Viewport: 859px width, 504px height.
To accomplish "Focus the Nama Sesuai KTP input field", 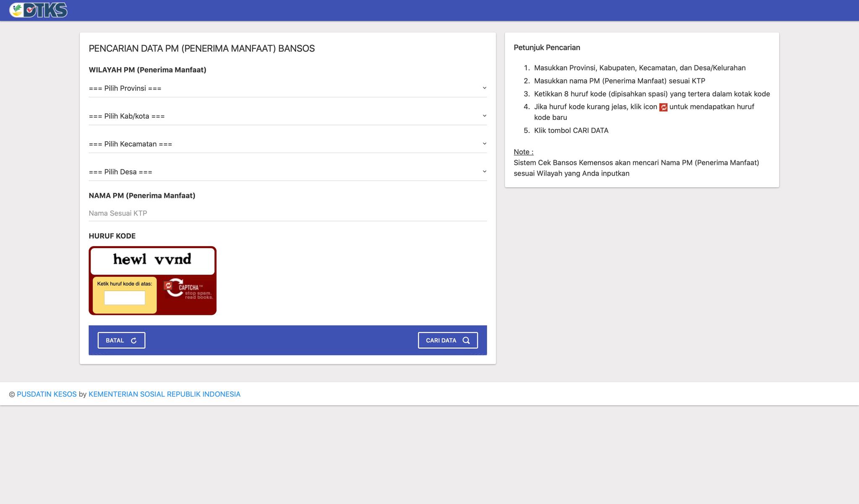I will (x=288, y=213).
